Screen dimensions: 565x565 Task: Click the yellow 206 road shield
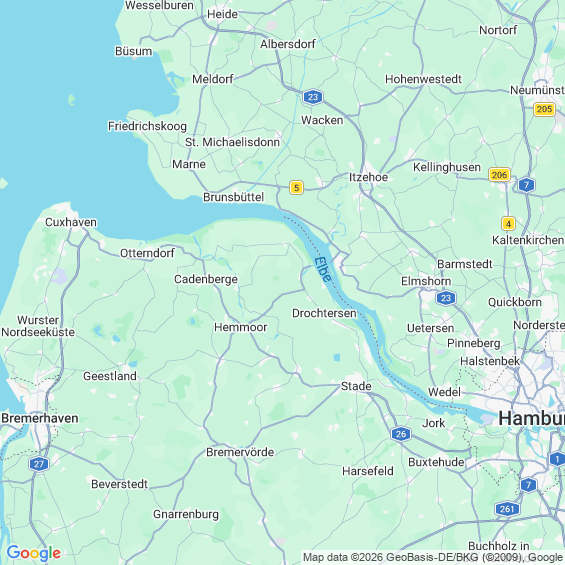(x=499, y=175)
